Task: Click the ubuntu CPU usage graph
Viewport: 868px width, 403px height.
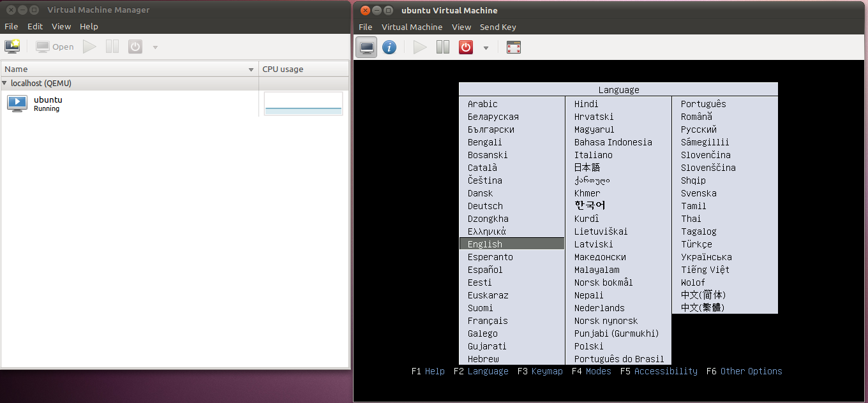Action: (x=303, y=103)
